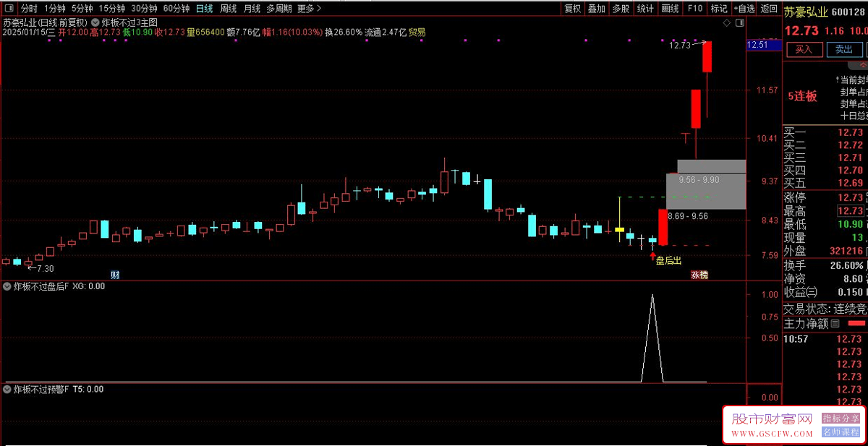Click the 卖出 sell button
Screen dimensions: 868x446
[843, 49]
